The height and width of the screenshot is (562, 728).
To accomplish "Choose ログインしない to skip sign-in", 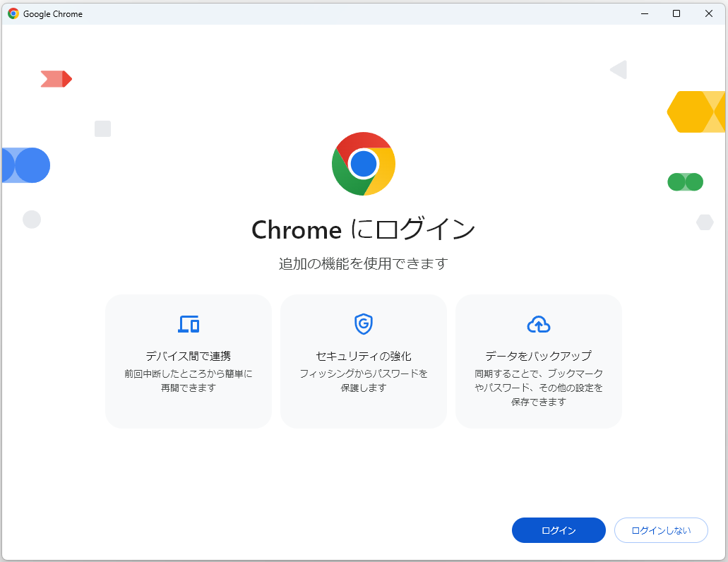I will coord(661,530).
